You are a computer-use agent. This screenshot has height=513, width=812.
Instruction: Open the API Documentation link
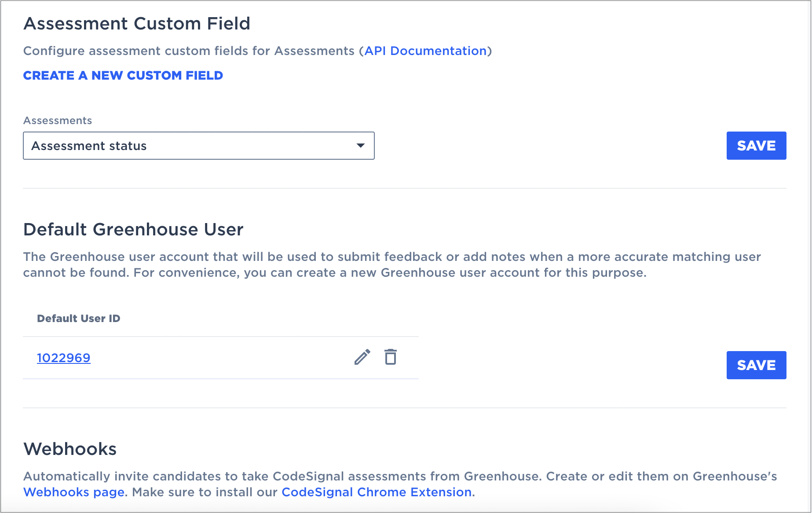point(425,51)
